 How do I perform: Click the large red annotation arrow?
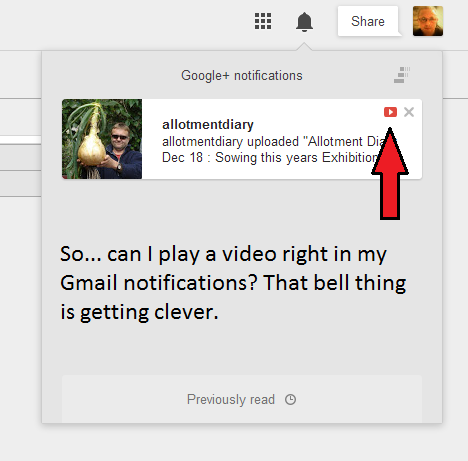(x=390, y=174)
